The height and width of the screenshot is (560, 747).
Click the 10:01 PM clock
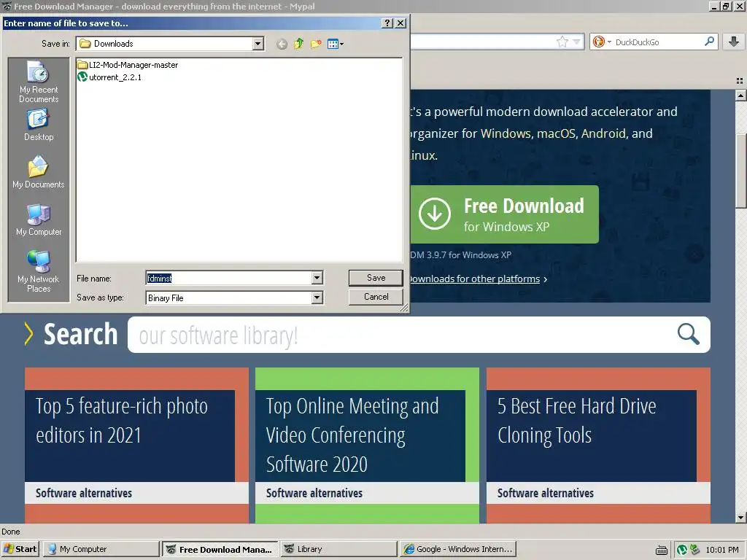[722, 550]
